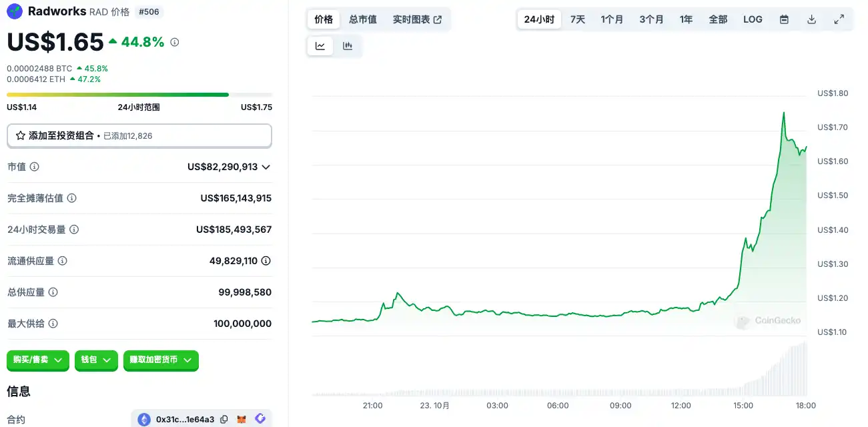
Task: Click 添加至投资组合 button
Action: (139, 135)
